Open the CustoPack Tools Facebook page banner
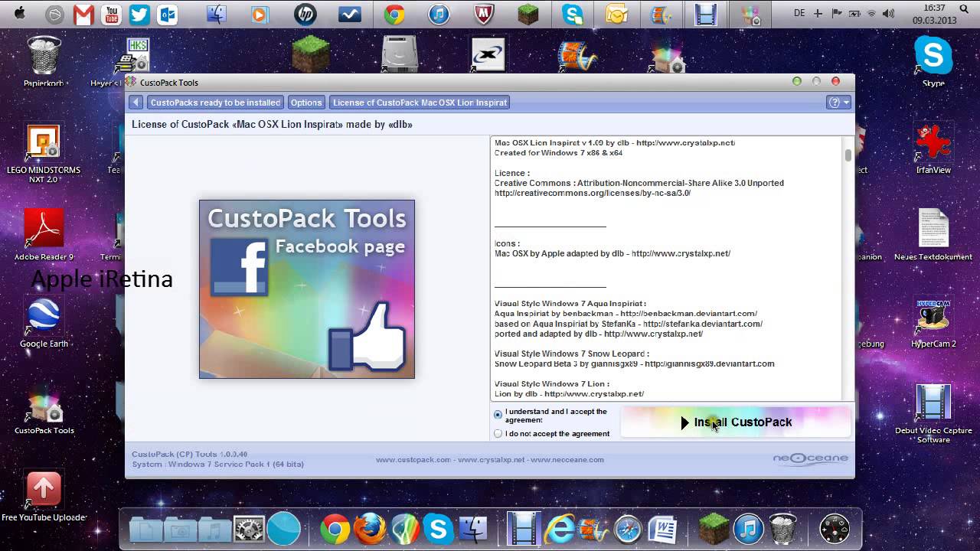980x551 pixels. point(307,289)
